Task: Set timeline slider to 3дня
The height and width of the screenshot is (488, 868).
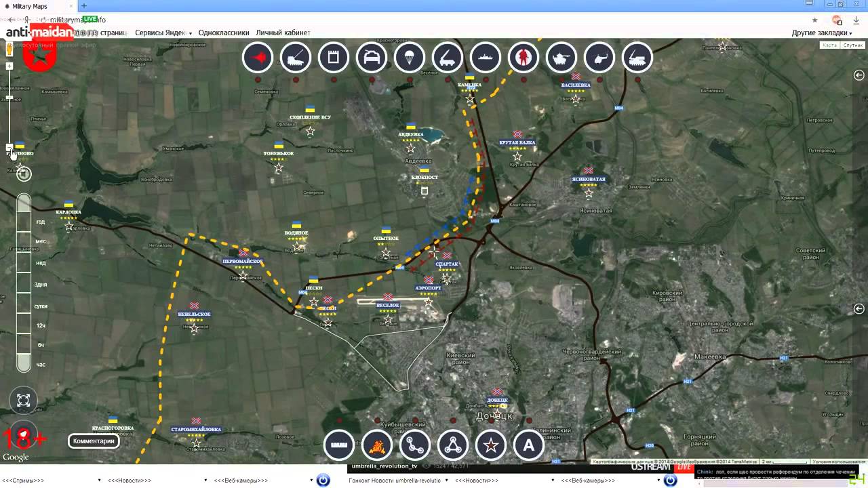Action: (41, 285)
